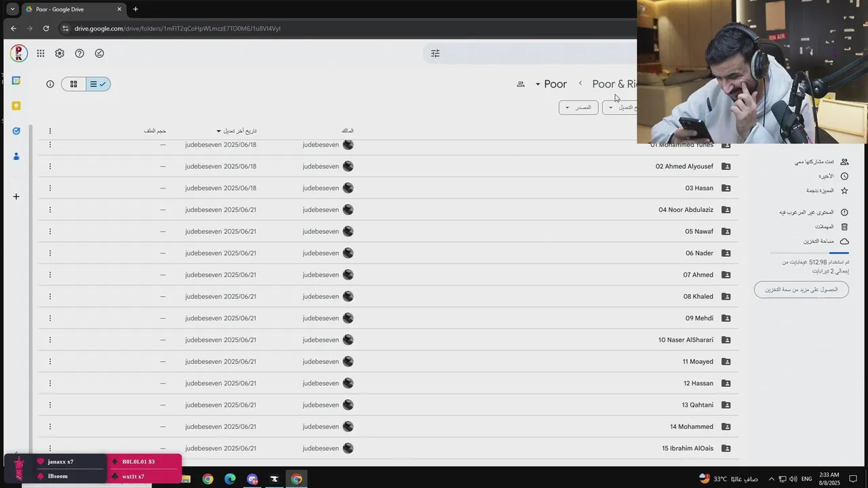The image size is (868, 488).
Task: Switch ENG input language indicator
Action: click(806, 479)
